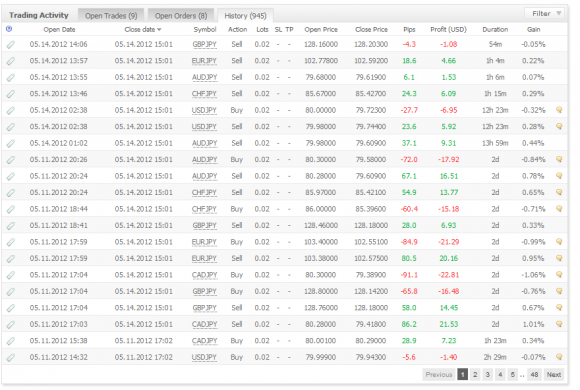Click the help icon above the paperclip column
The width and height of the screenshot is (580, 390).
point(9,29)
